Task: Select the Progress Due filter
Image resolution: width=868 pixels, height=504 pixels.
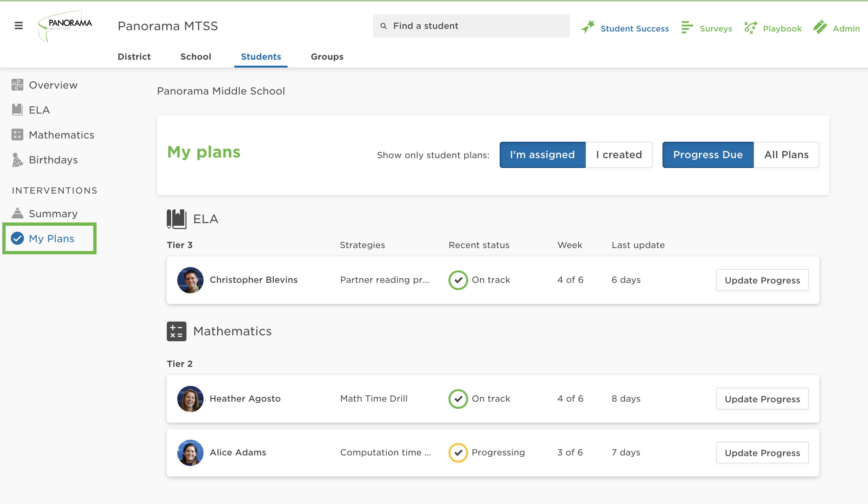Action: pyautogui.click(x=707, y=155)
